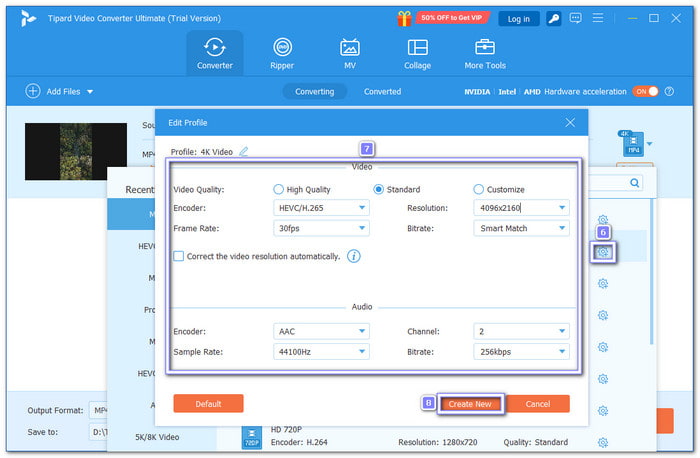This screenshot has width=700, height=458.
Task: Toggle the hardware acceleration switch
Action: (645, 91)
